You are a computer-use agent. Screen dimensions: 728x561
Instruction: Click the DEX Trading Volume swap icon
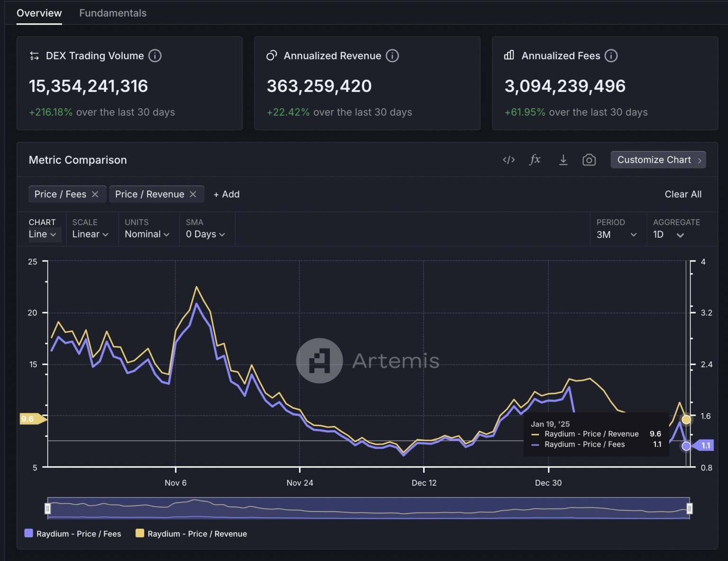click(x=35, y=56)
